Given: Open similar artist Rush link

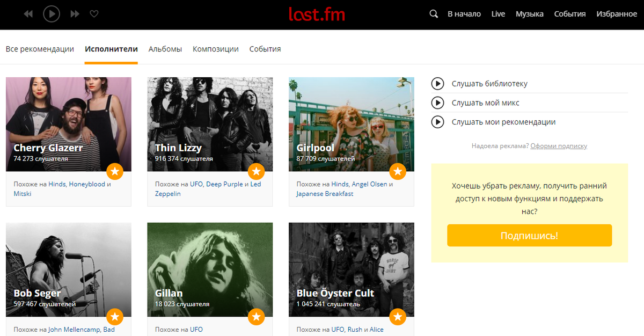Looking at the screenshot, I should click(x=355, y=330).
